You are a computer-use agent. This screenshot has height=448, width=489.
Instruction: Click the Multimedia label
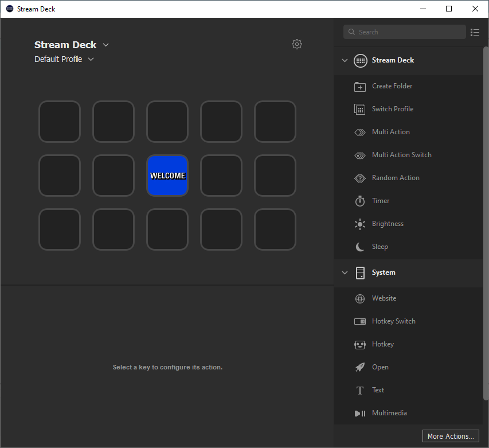click(x=389, y=413)
